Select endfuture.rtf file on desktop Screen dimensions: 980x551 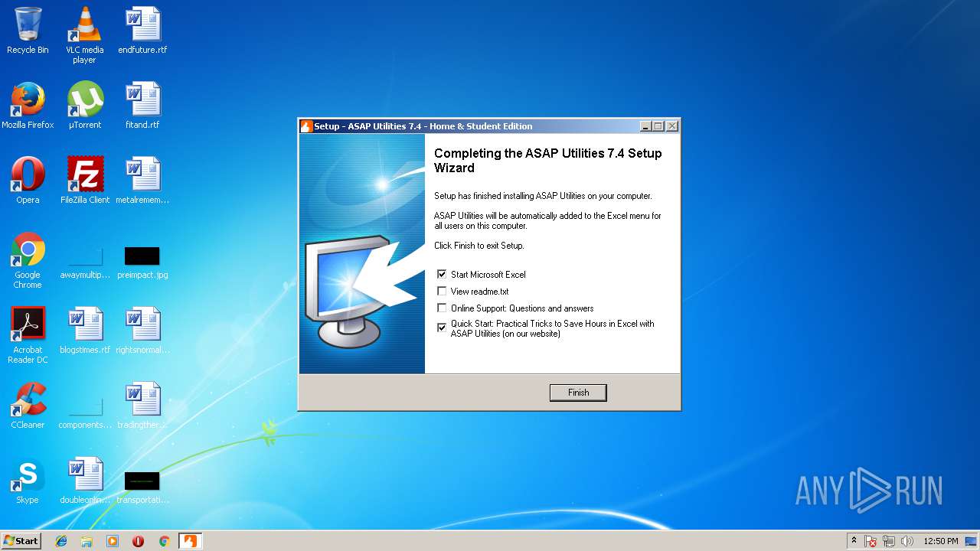(x=142, y=31)
